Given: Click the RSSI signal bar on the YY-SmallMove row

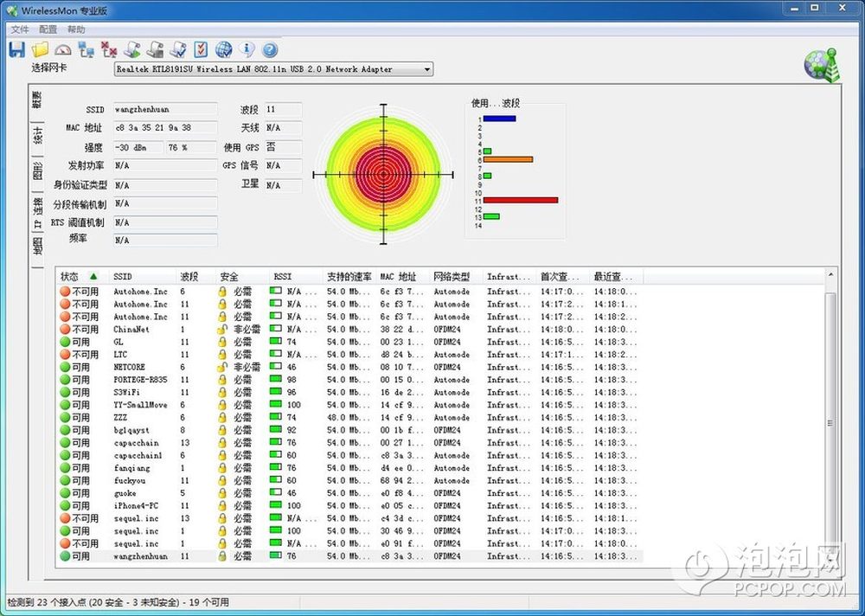Looking at the screenshot, I should pyautogui.click(x=276, y=404).
